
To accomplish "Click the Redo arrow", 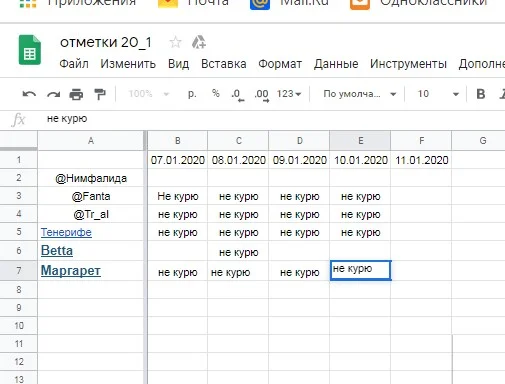I will point(53,95).
